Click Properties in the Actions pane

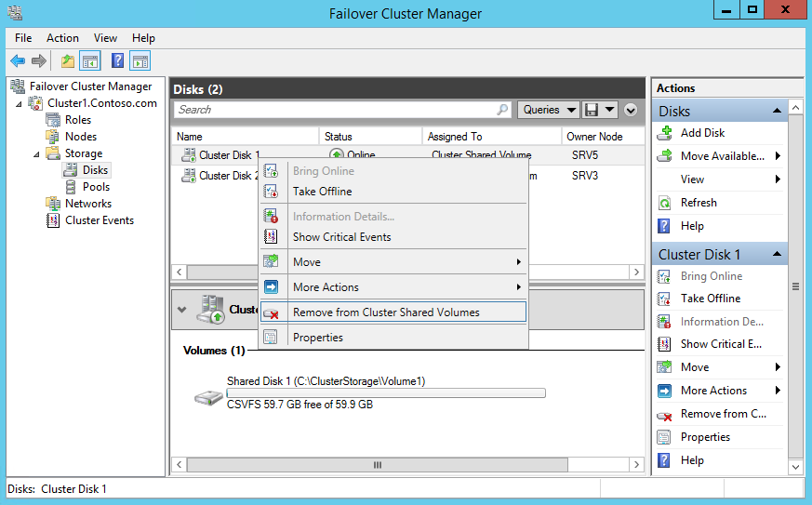click(x=704, y=437)
